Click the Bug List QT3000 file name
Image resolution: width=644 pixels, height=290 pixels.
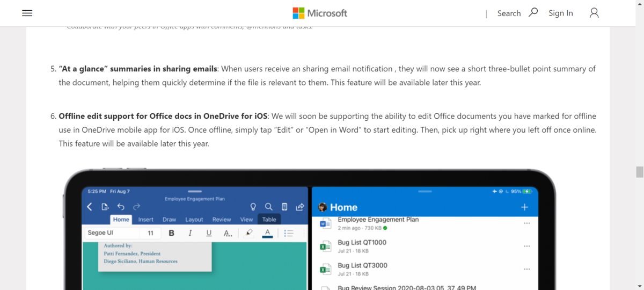click(x=362, y=265)
